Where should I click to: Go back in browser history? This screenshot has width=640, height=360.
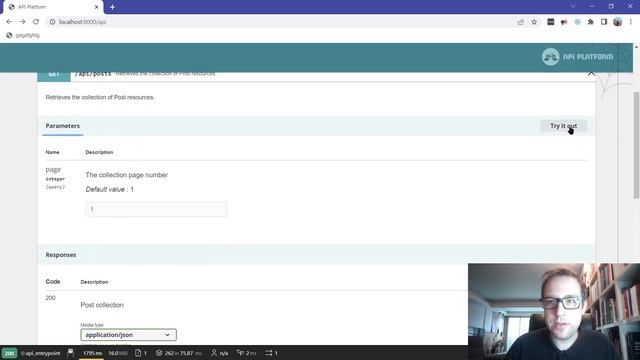[9, 22]
